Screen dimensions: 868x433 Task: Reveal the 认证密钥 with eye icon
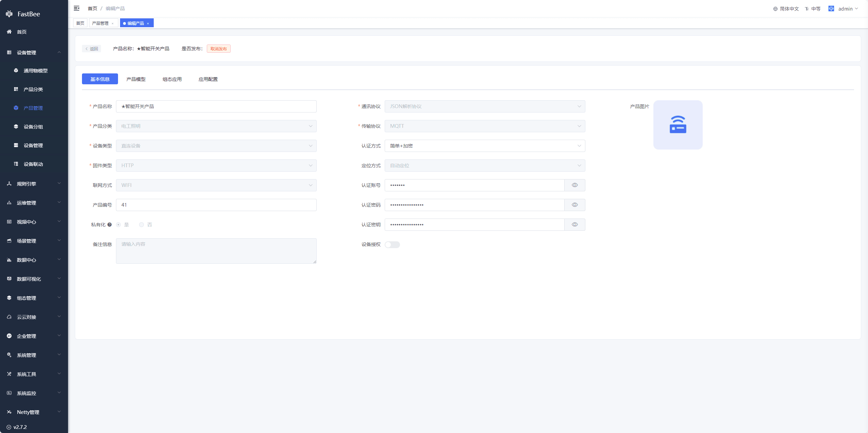575,225
